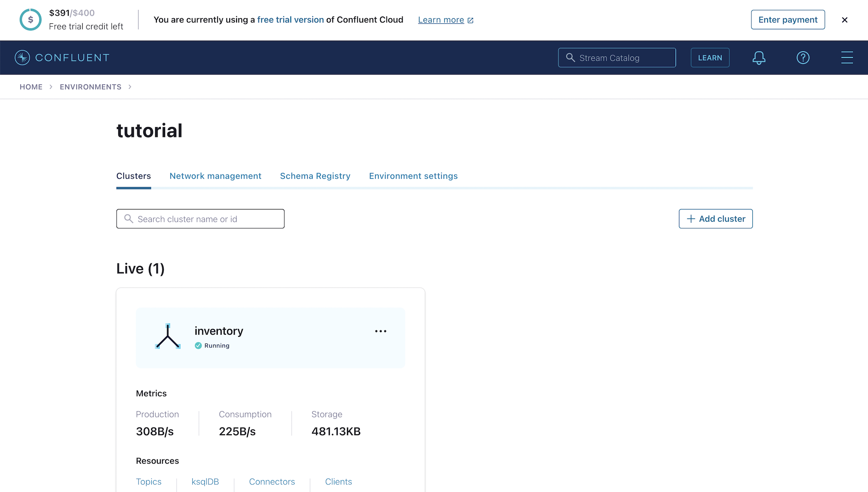Open Connectors for the inventory cluster
This screenshot has width=868, height=492.
click(x=272, y=481)
